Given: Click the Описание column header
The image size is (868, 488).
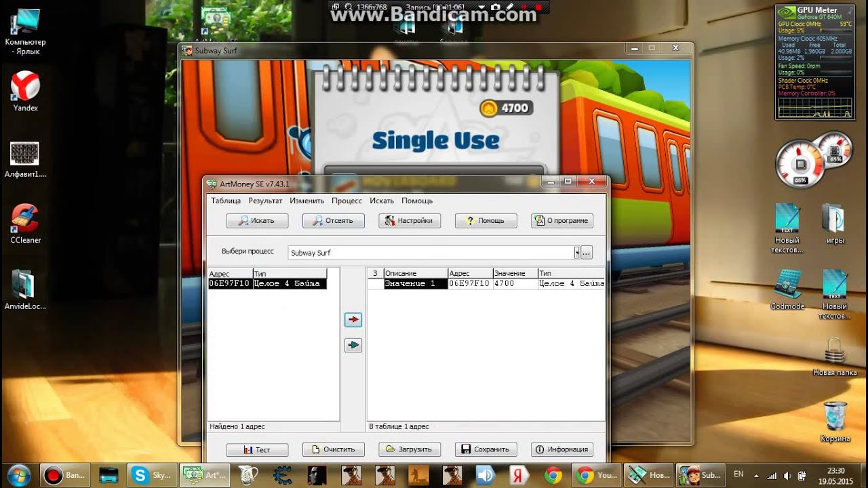Looking at the screenshot, I should pos(415,273).
